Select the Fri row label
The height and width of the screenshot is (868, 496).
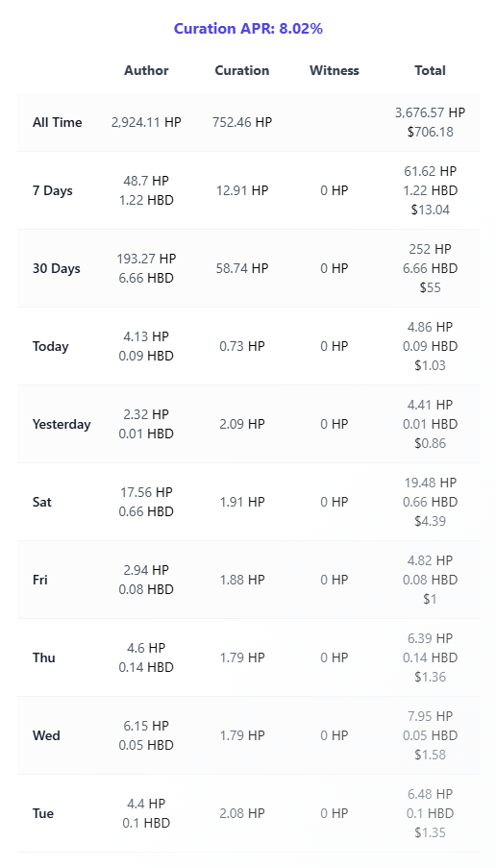pyautogui.click(x=39, y=581)
